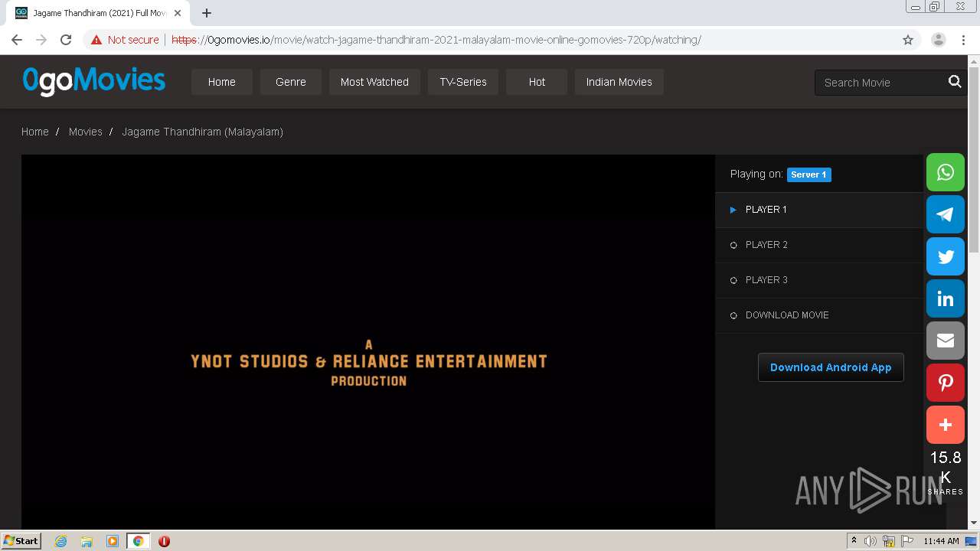Share on Pinterest icon
The image size is (980, 551).
coord(946,383)
